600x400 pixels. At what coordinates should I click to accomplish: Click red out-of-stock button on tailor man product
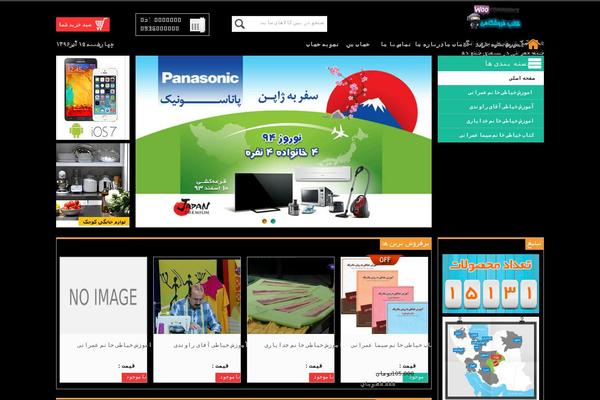(228, 377)
